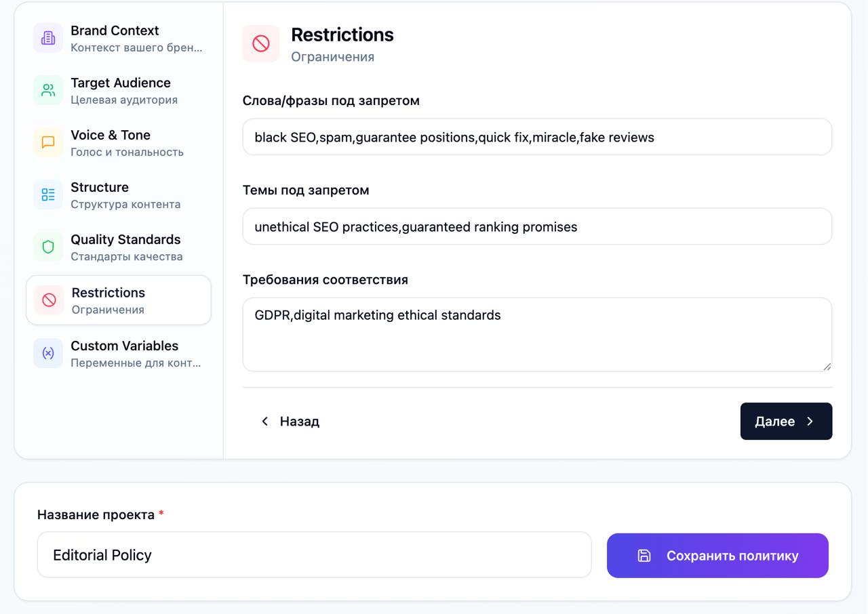
Task: Click the compliance requirements textarea
Action: click(x=537, y=334)
